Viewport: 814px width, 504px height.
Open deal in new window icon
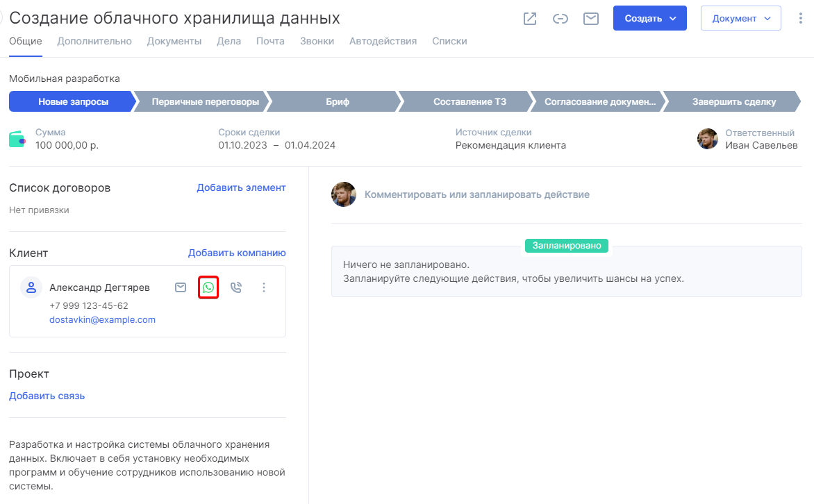click(530, 19)
